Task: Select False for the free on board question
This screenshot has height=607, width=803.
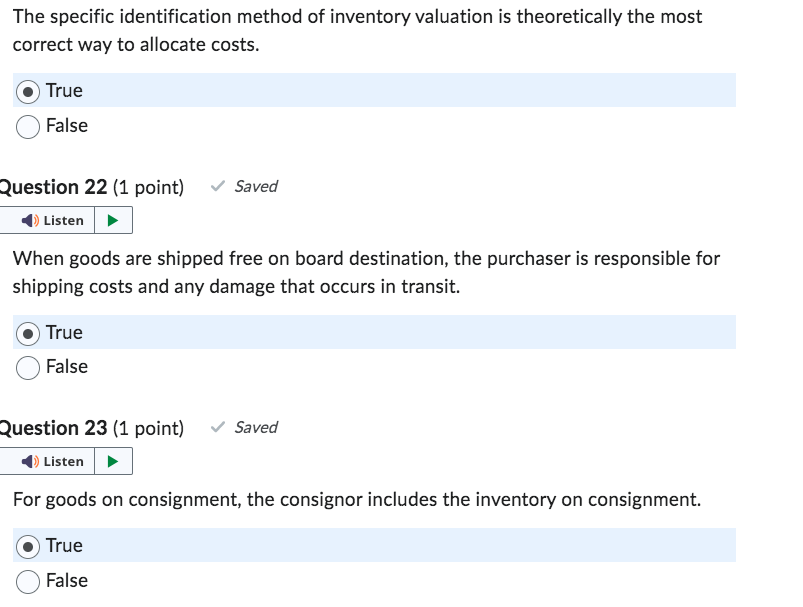Action: (26, 367)
